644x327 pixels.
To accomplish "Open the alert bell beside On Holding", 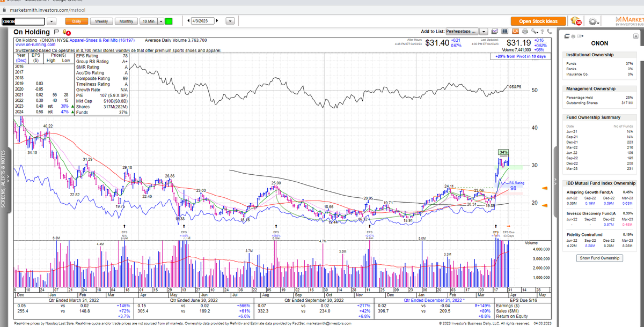I will (65, 32).
